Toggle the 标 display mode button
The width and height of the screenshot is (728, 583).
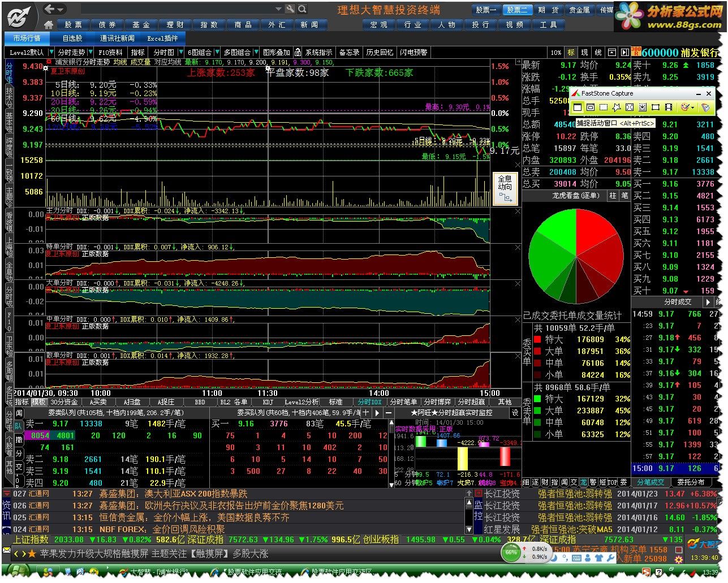(x=571, y=53)
